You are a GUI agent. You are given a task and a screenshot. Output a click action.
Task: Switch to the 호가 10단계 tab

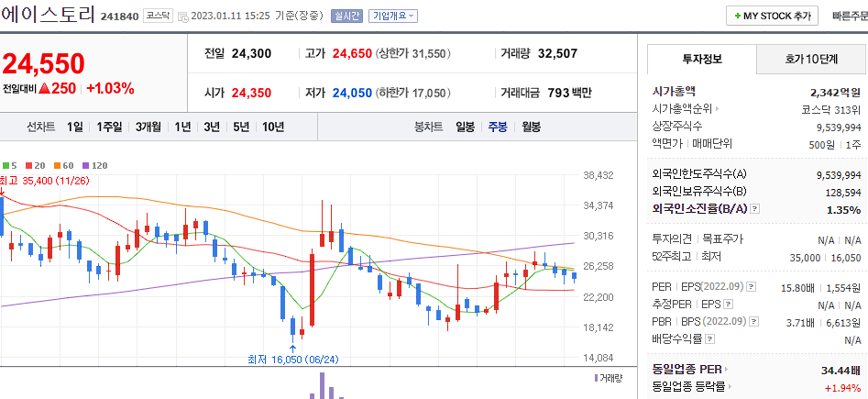click(811, 59)
